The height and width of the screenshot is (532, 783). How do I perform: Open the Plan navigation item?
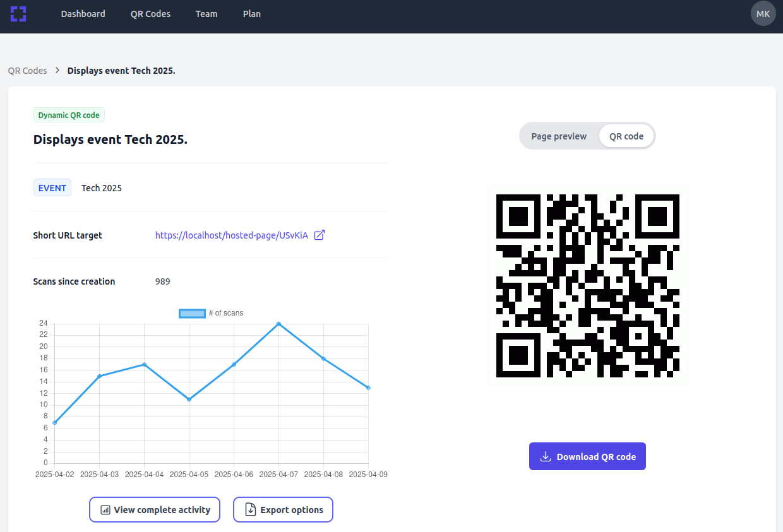pyautogui.click(x=252, y=14)
